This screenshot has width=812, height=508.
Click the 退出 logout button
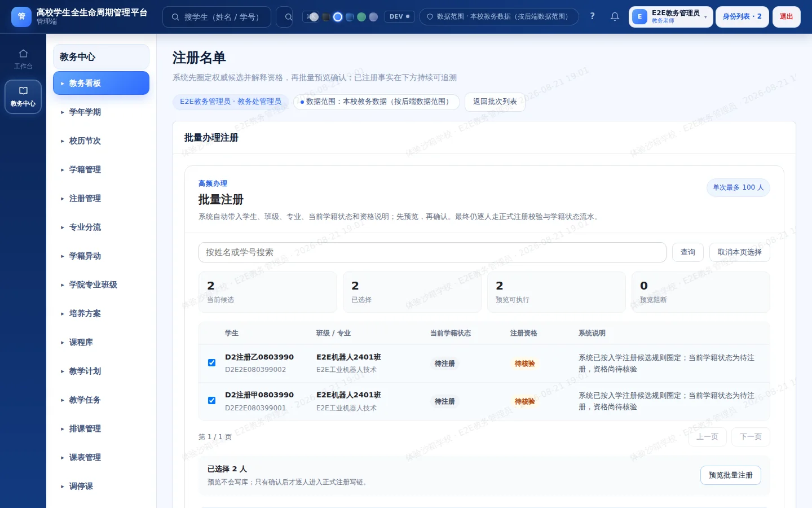click(x=786, y=17)
